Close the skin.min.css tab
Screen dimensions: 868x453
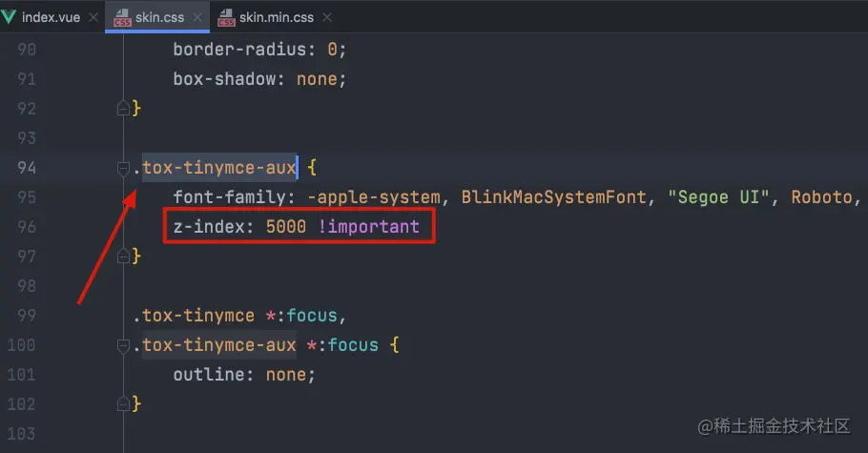pyautogui.click(x=327, y=18)
